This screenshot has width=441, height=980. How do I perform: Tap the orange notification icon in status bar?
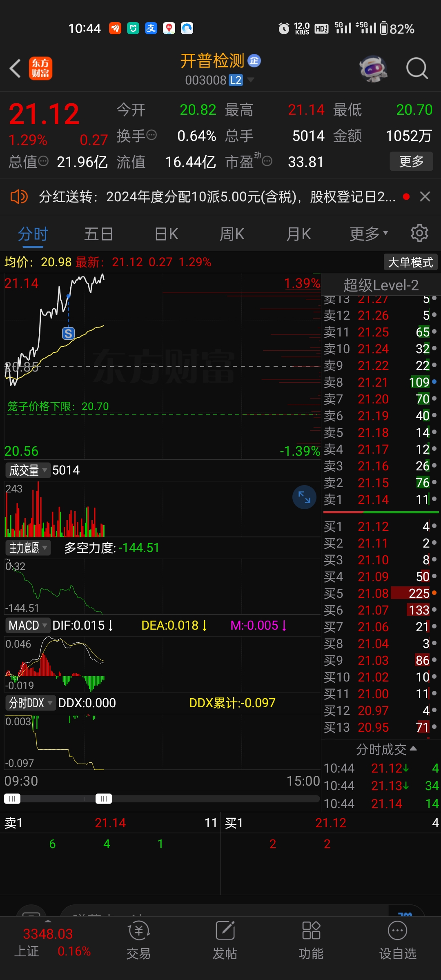click(x=115, y=28)
